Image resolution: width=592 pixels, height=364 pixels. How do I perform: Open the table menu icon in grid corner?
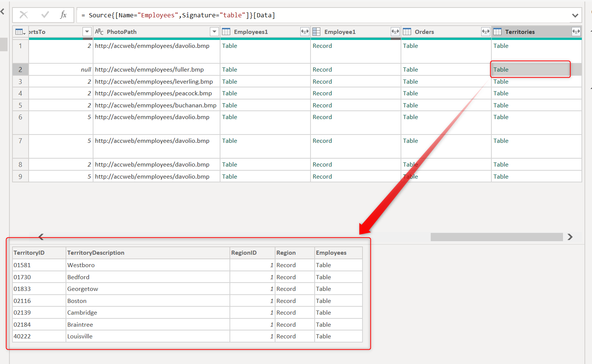point(20,32)
